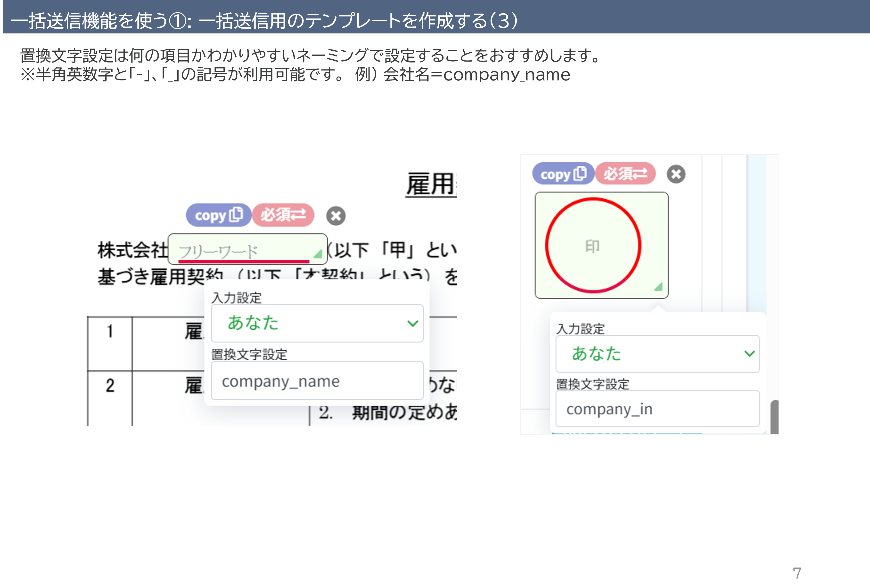Toggle the 必須 badge above the free-word field

click(283, 215)
